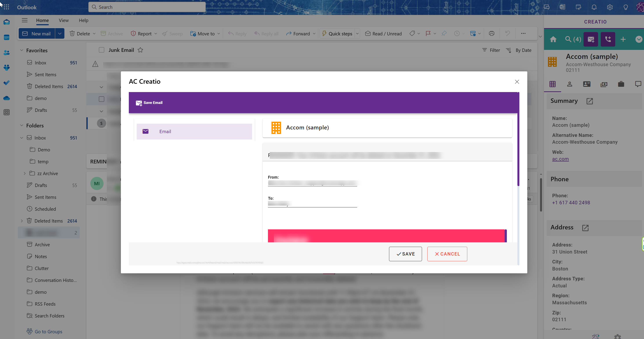Screen dimensions: 644x339
Task: Open Creatio briefcase opportunities tab
Action: [621, 84]
